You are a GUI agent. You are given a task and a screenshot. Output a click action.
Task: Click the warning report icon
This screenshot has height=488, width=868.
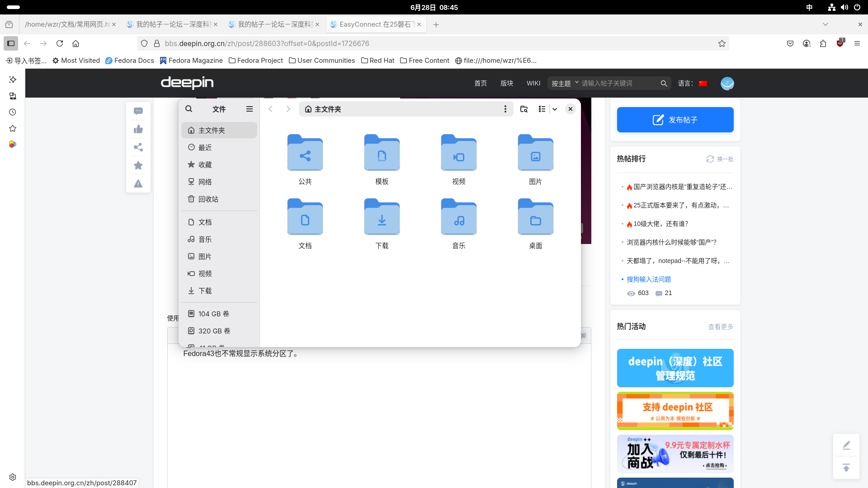(138, 183)
